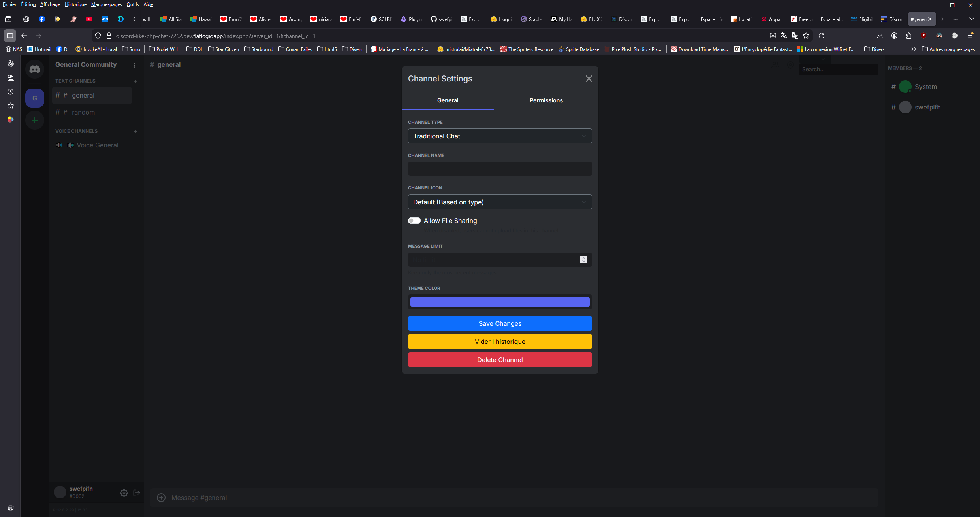Add a new text channel with plus icon
This screenshot has height=517, width=980.
(135, 81)
